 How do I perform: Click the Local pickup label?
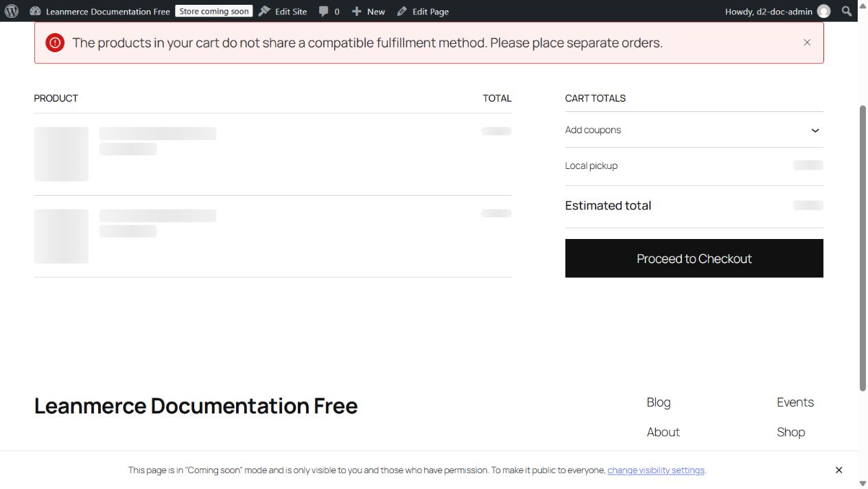[x=591, y=166]
